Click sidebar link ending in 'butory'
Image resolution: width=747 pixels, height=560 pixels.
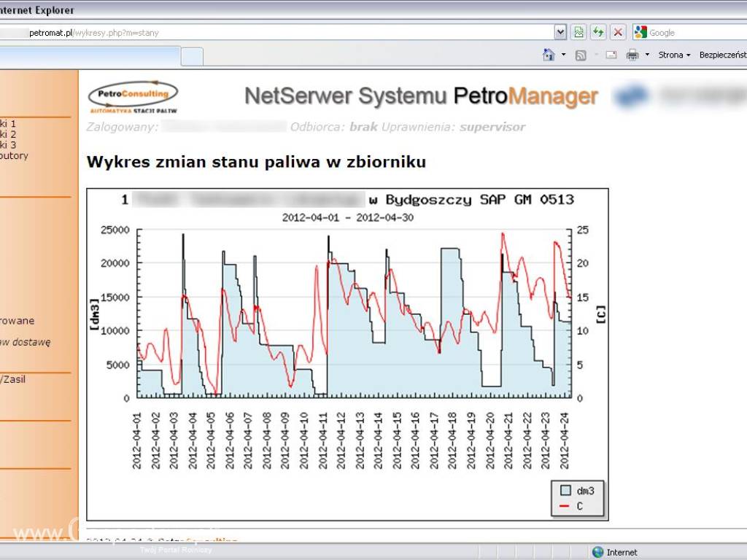click(14, 156)
